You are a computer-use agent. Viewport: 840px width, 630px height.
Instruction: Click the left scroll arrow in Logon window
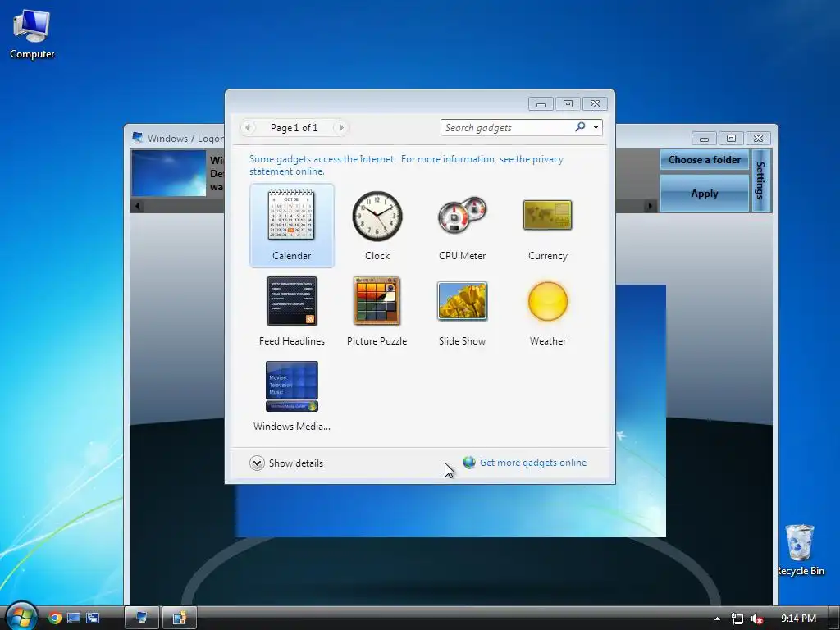click(137, 206)
